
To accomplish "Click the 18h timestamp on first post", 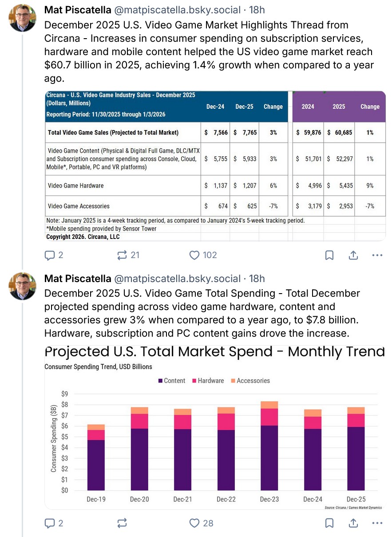I will (x=257, y=10).
